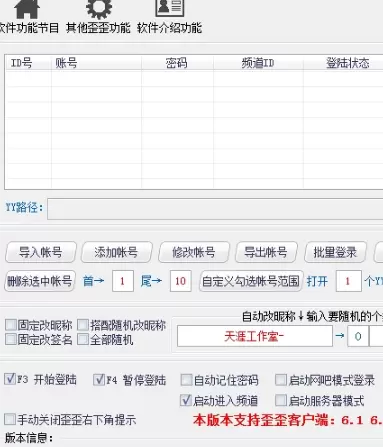Click the 修改帐号 button

pyautogui.click(x=194, y=252)
